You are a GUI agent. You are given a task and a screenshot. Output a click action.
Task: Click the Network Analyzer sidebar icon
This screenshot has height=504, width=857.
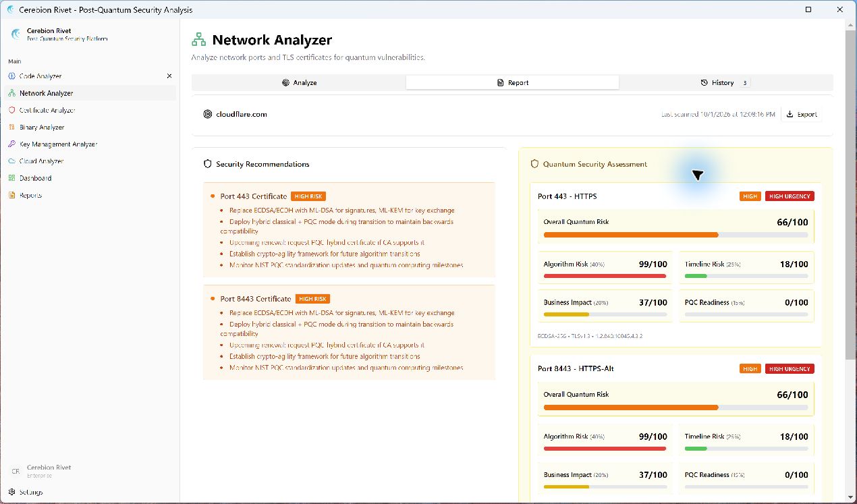[11, 93]
